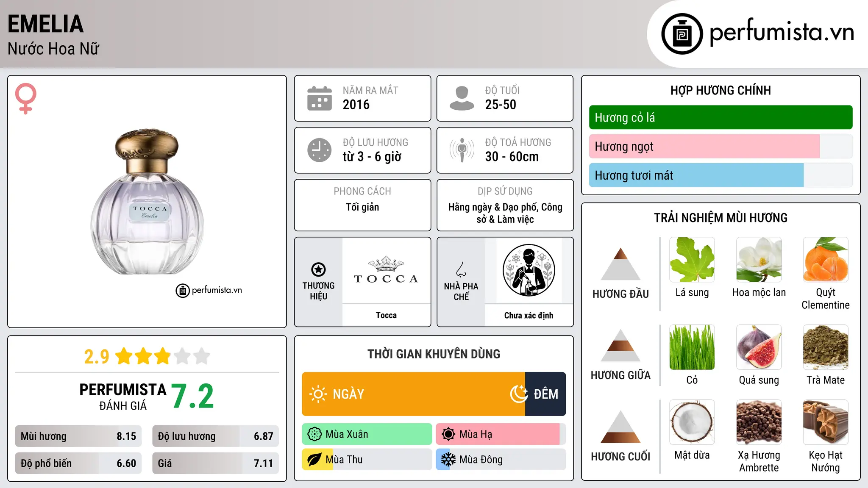
Task: Click the pyramid icon above Hương cuối
Action: pyautogui.click(x=620, y=427)
